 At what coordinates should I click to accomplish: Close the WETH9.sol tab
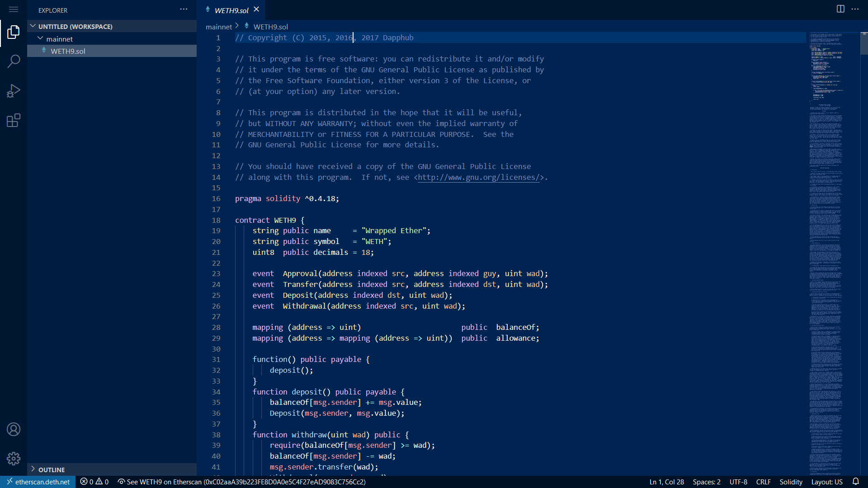pos(256,9)
